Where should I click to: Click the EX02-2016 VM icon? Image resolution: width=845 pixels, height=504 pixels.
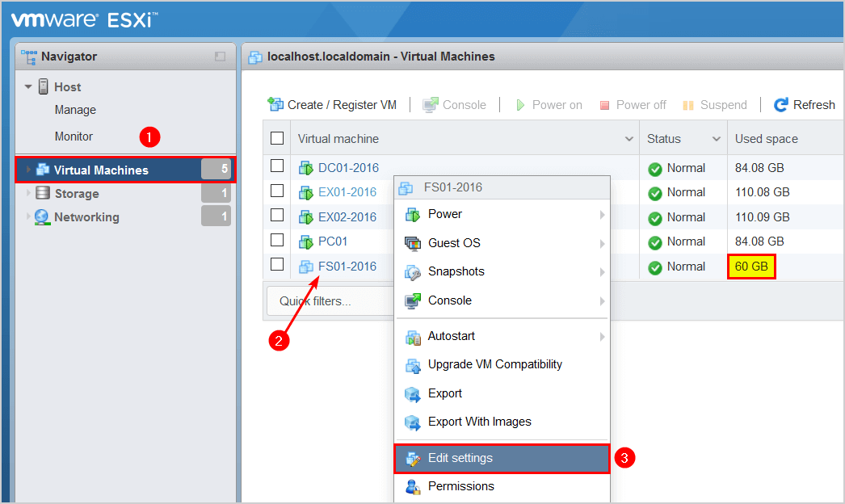[x=306, y=217]
